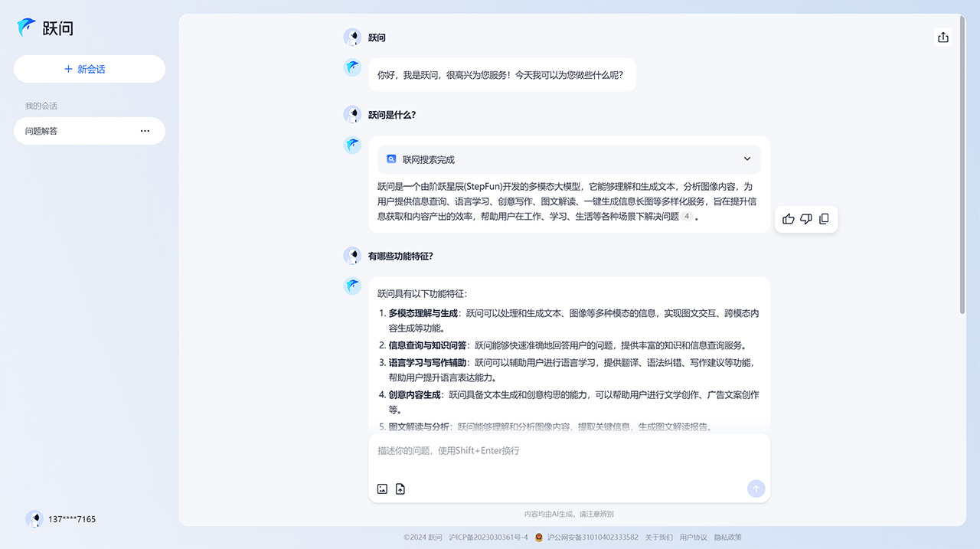The width and height of the screenshot is (980, 549).
Task: Click the send arrow button
Action: pos(755,489)
